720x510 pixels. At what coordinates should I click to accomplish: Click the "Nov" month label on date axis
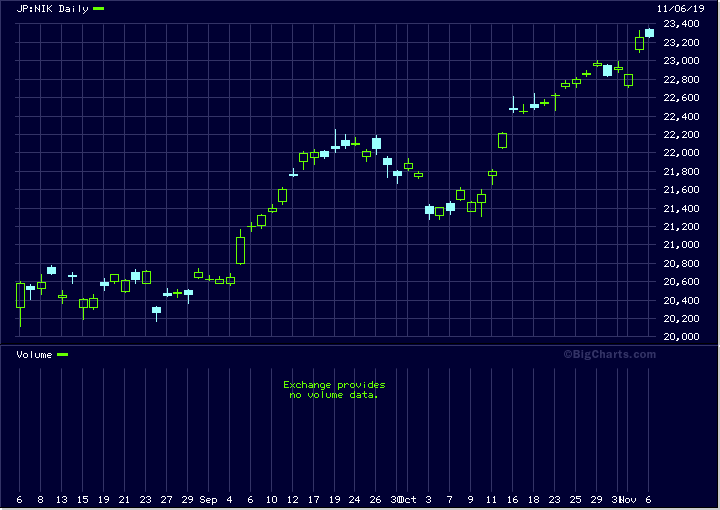pos(627,499)
